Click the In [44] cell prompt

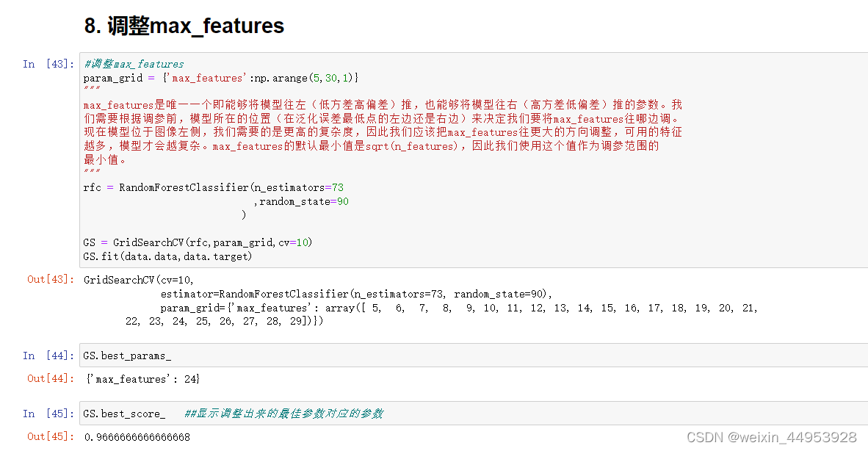[x=48, y=356]
